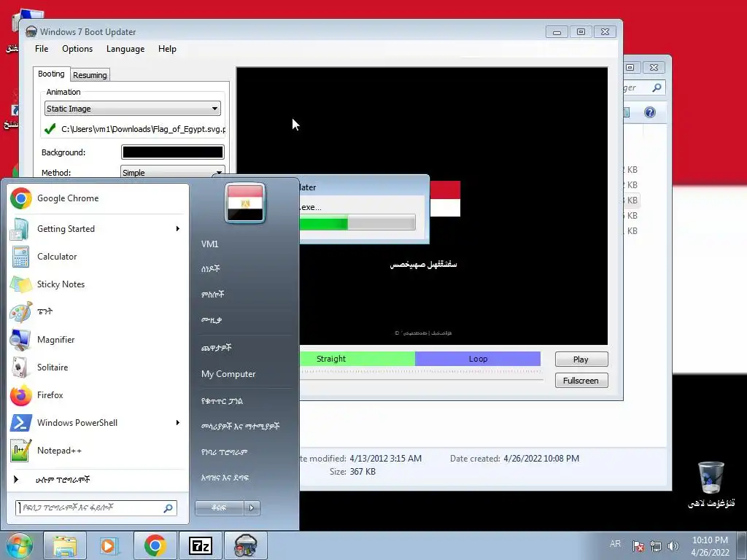Open the Help menu

pyautogui.click(x=167, y=49)
